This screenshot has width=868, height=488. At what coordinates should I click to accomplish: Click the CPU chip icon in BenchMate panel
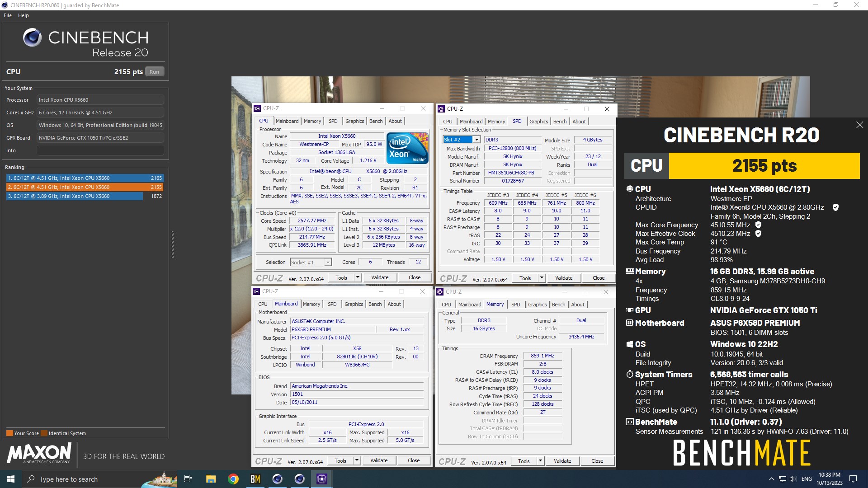(x=629, y=189)
